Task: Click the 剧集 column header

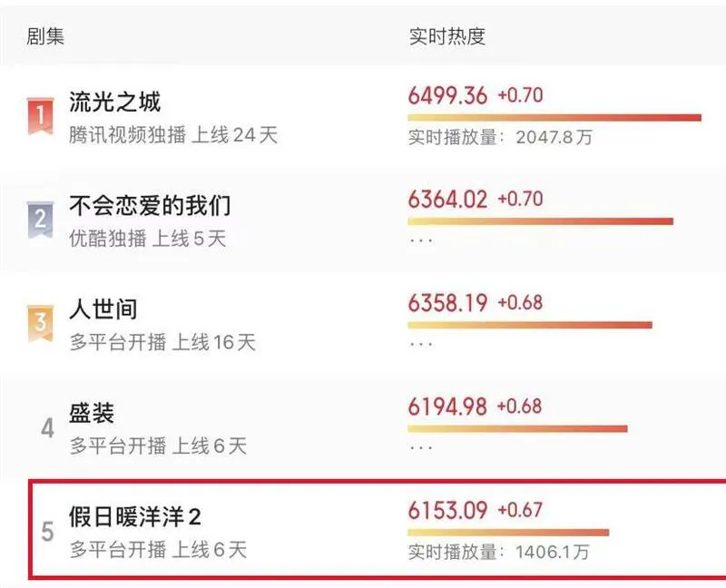Action: click(x=45, y=36)
